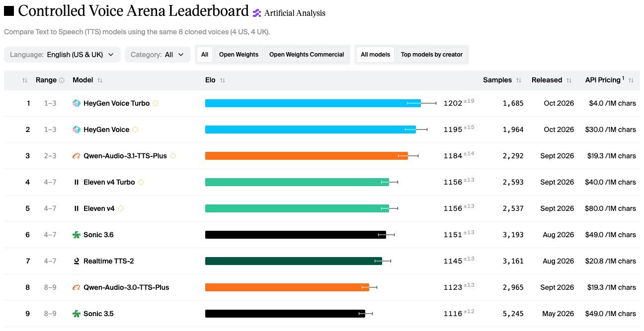Click the HeyGen Voice row logo icon

click(x=76, y=130)
